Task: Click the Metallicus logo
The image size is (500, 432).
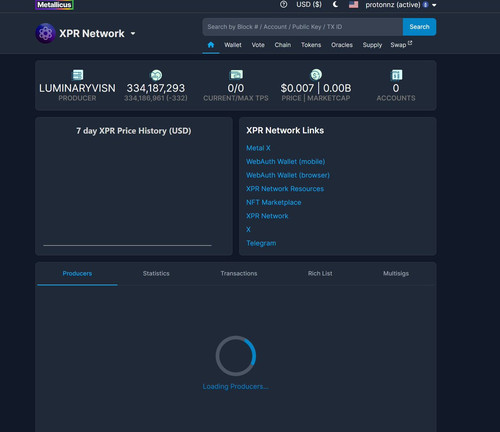Action: (x=54, y=5)
